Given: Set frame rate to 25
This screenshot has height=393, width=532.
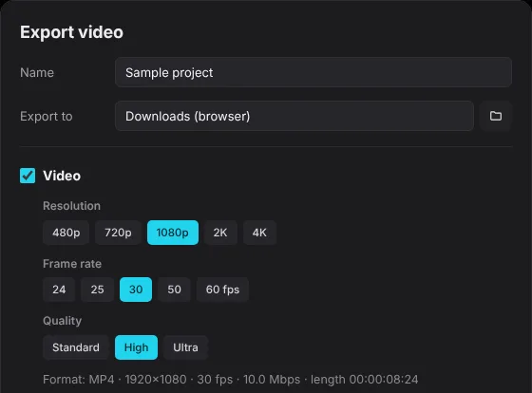Looking at the screenshot, I should tap(97, 290).
